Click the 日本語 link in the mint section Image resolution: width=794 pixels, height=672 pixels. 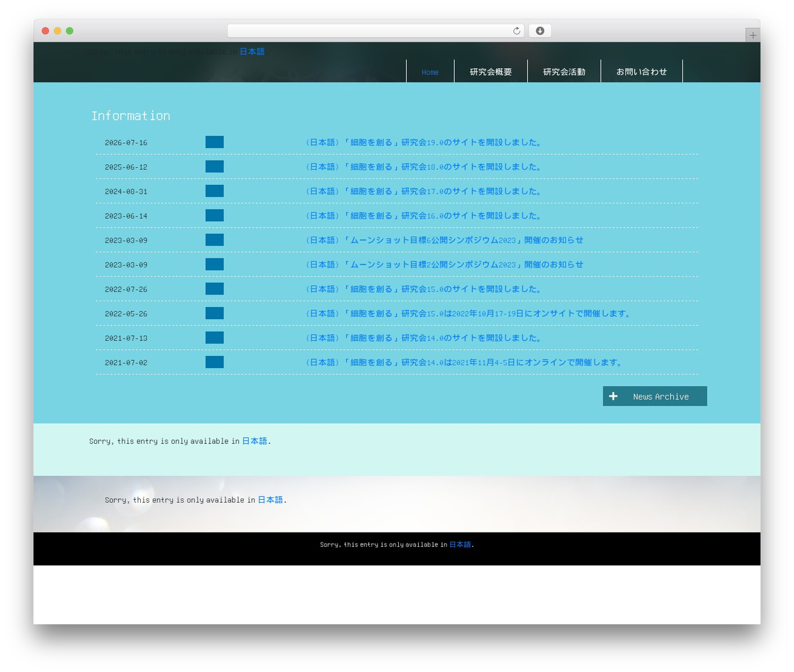254,441
